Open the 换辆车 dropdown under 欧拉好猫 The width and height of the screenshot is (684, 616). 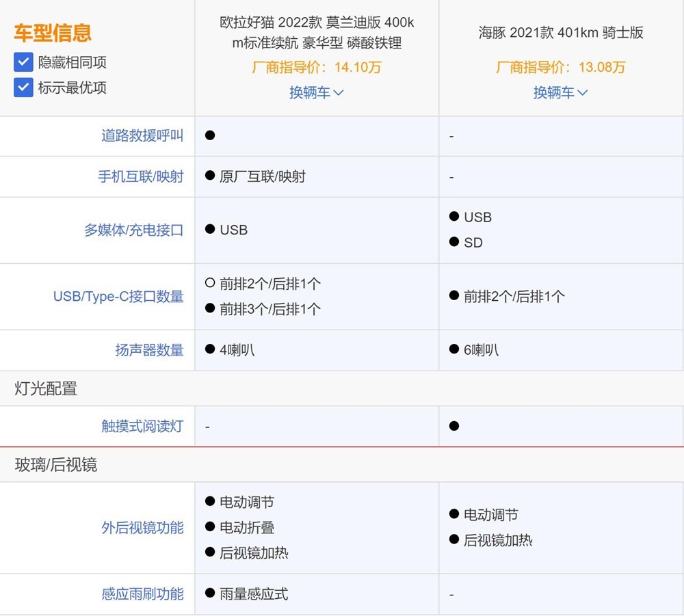tap(316, 92)
